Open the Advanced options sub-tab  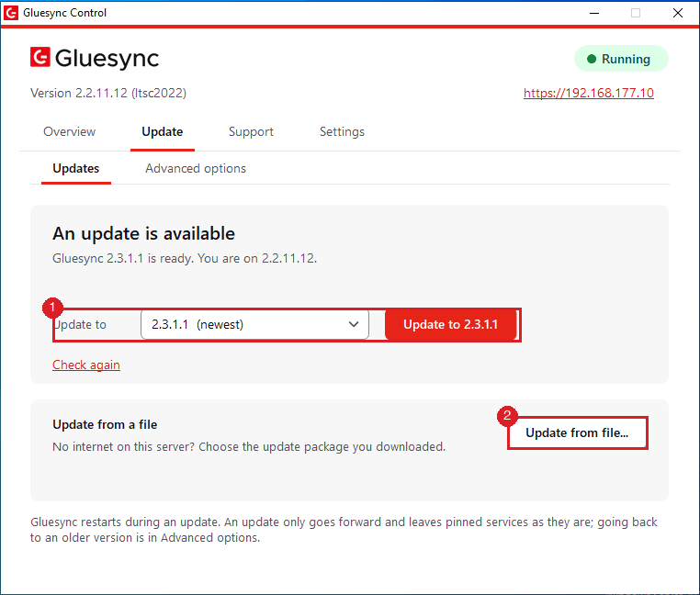click(x=196, y=168)
